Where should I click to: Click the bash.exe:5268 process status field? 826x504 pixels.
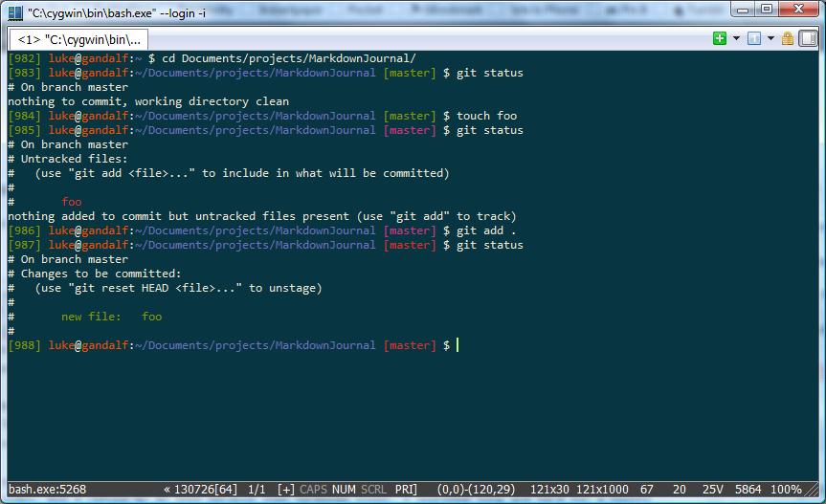[x=48, y=490]
